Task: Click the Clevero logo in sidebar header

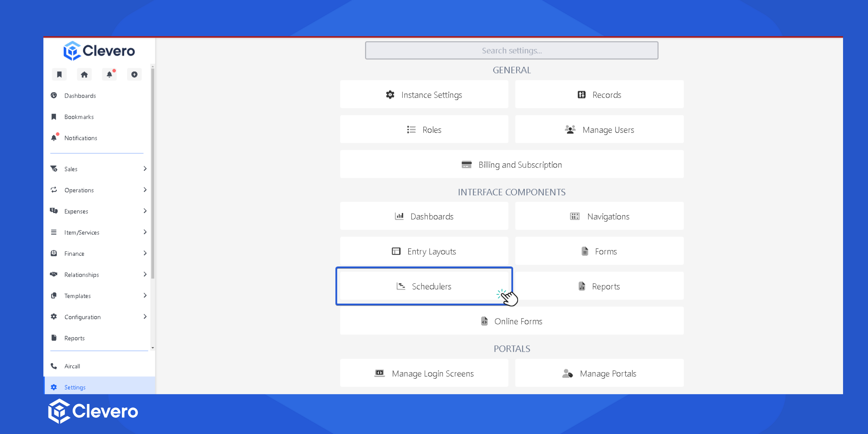Action: click(x=99, y=51)
